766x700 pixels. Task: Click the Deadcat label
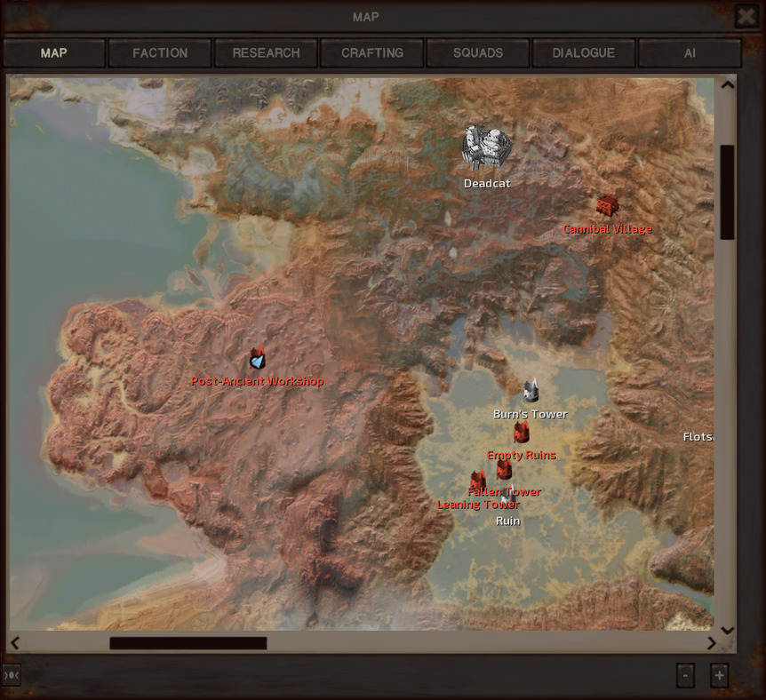click(487, 183)
